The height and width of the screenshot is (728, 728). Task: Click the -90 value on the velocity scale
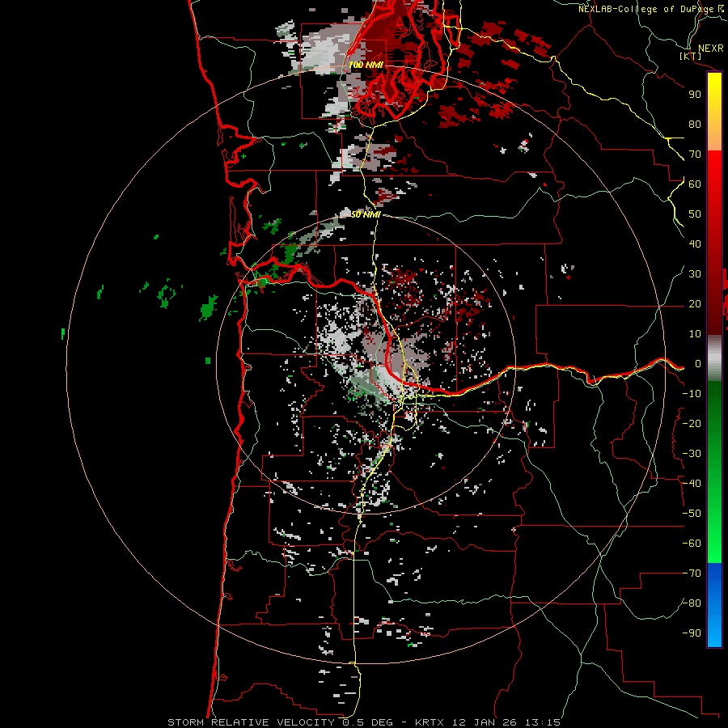click(692, 633)
